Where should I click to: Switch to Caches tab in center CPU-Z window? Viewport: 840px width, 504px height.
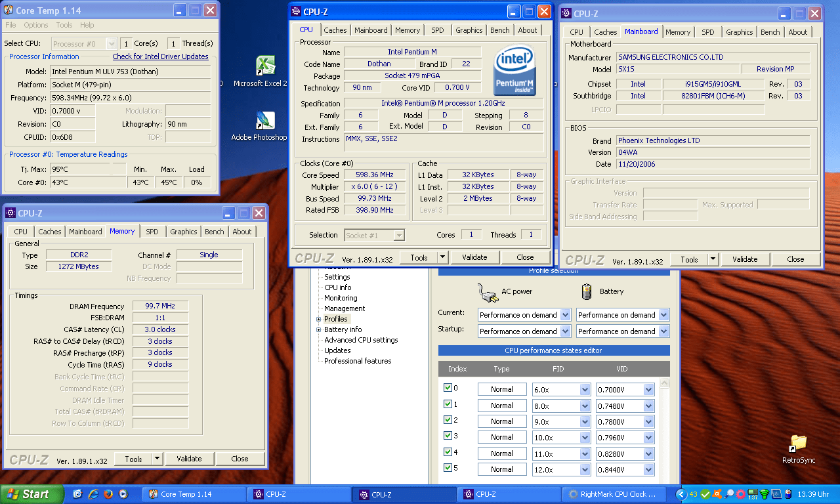click(x=335, y=30)
